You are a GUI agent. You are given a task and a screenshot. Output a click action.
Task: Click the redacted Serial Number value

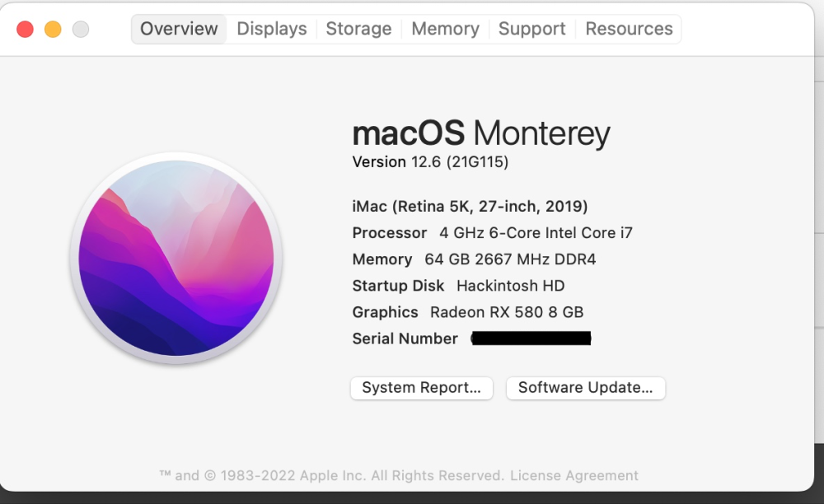[x=531, y=338]
